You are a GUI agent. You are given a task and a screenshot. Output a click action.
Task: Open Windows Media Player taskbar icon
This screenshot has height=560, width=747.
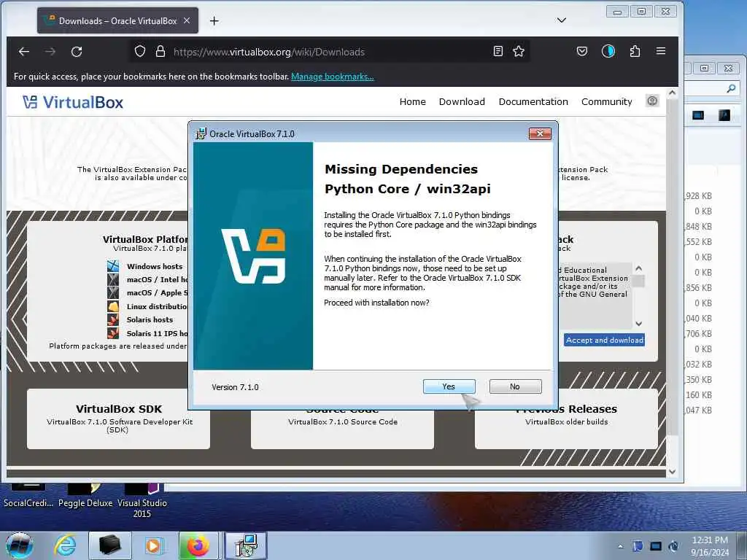pyautogui.click(x=153, y=545)
